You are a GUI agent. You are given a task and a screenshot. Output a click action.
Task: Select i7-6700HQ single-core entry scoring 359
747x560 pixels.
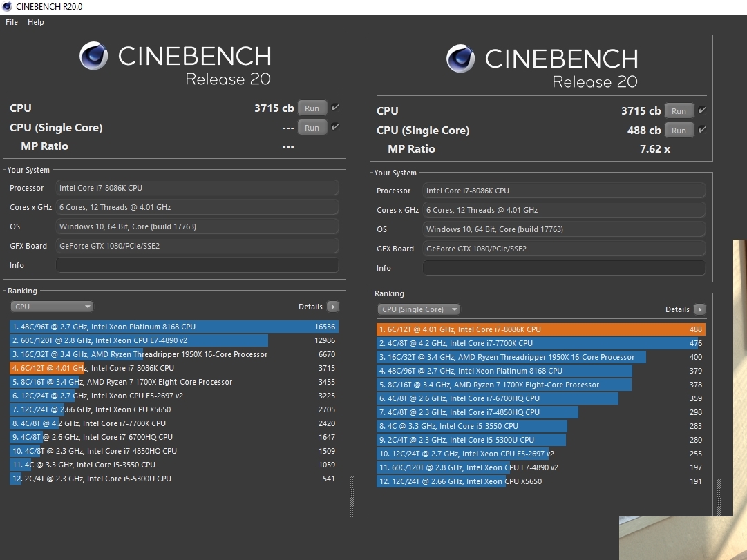[x=540, y=398]
